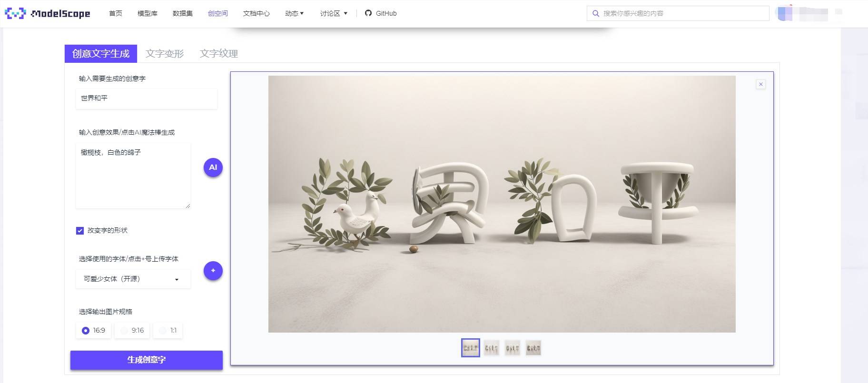The image size is (868, 383).
Task: Close the generated image preview
Action: pos(760,84)
